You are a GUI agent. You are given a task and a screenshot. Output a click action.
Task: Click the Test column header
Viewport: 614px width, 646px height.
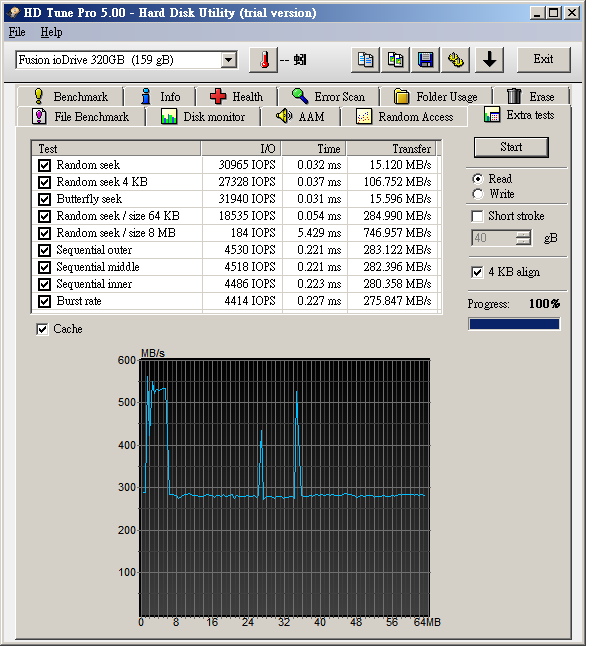click(x=116, y=149)
